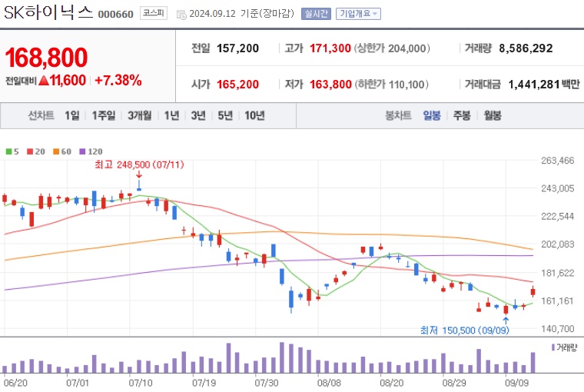Select the 1일 line chart tab
584x392 pixels.
[72, 115]
